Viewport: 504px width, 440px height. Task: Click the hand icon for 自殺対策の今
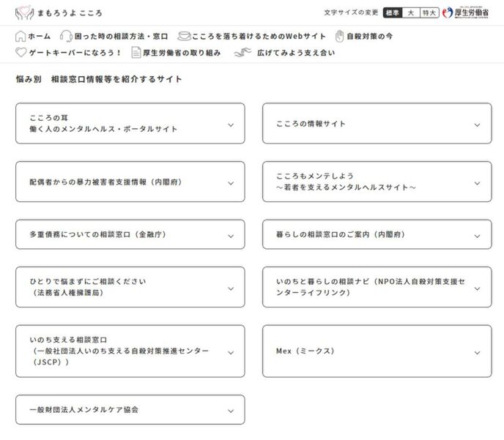tap(339, 36)
